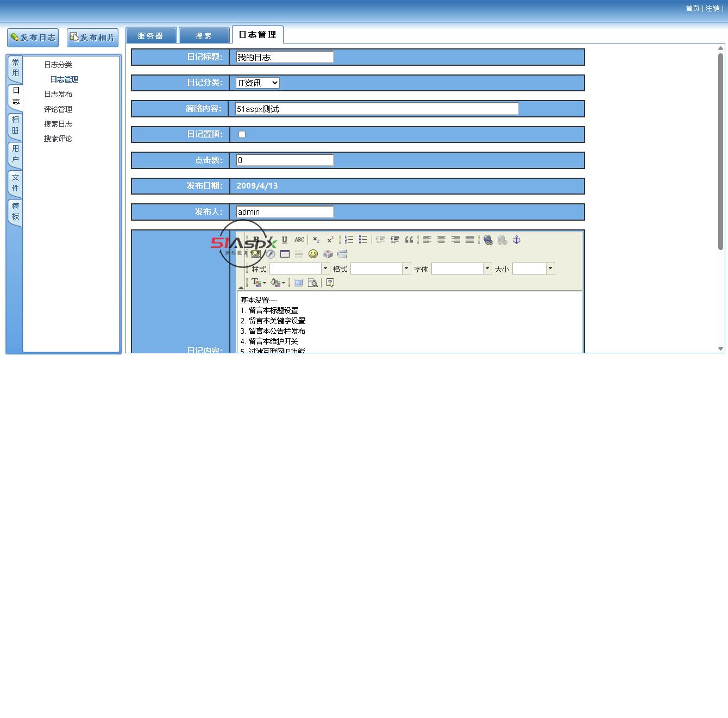Go to 首页 link
This screenshot has width=728, height=718.
[x=692, y=8]
